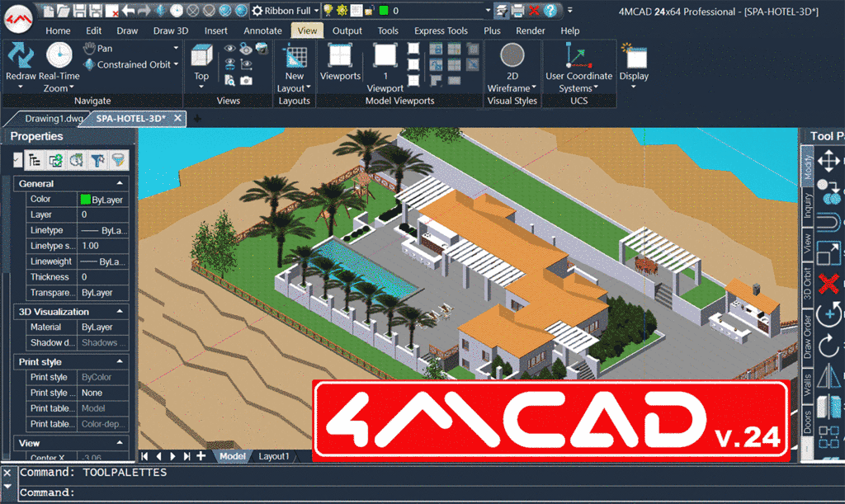Switch to the Drawing1.dwg document tab

point(54,119)
